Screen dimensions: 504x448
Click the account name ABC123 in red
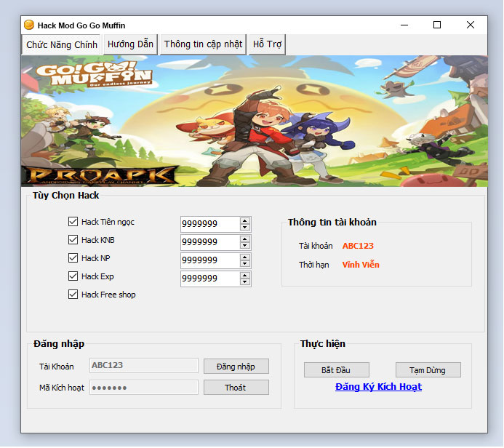coord(358,246)
